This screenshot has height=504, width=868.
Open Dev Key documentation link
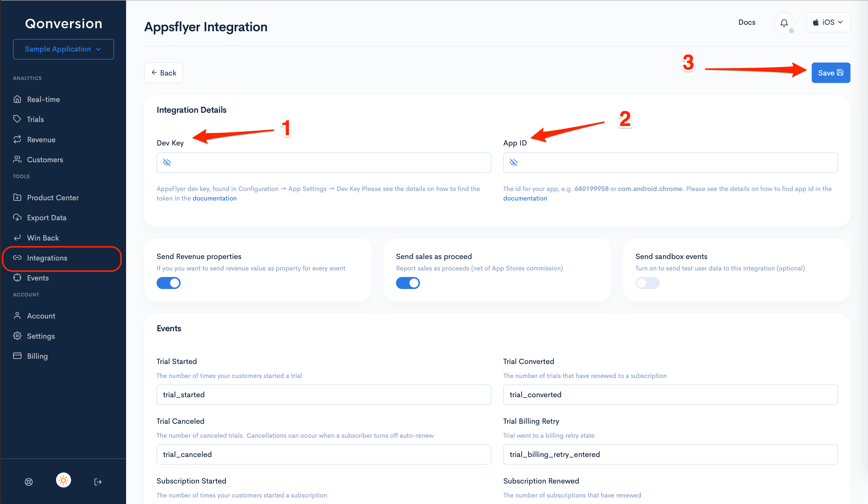pyautogui.click(x=214, y=198)
